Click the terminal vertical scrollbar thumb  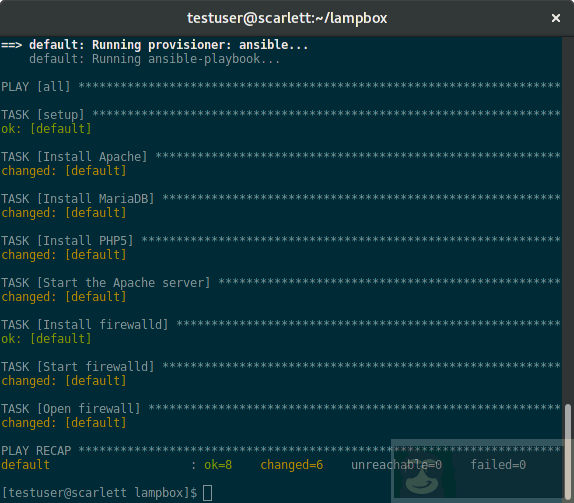tap(567, 451)
